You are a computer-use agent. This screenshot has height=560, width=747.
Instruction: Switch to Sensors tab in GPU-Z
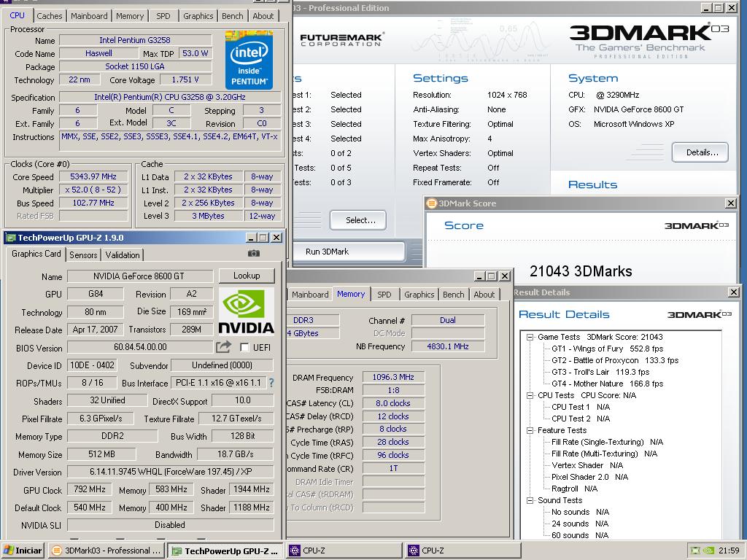[x=83, y=254]
